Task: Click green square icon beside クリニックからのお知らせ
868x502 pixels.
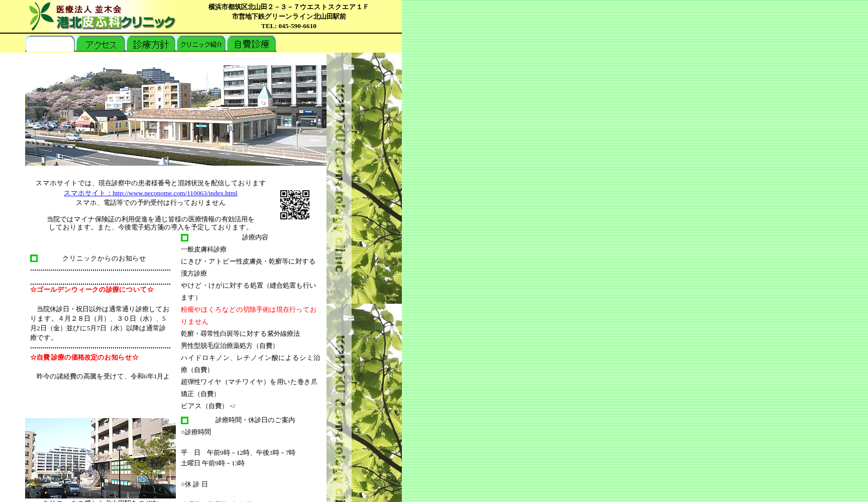Action: (34, 259)
